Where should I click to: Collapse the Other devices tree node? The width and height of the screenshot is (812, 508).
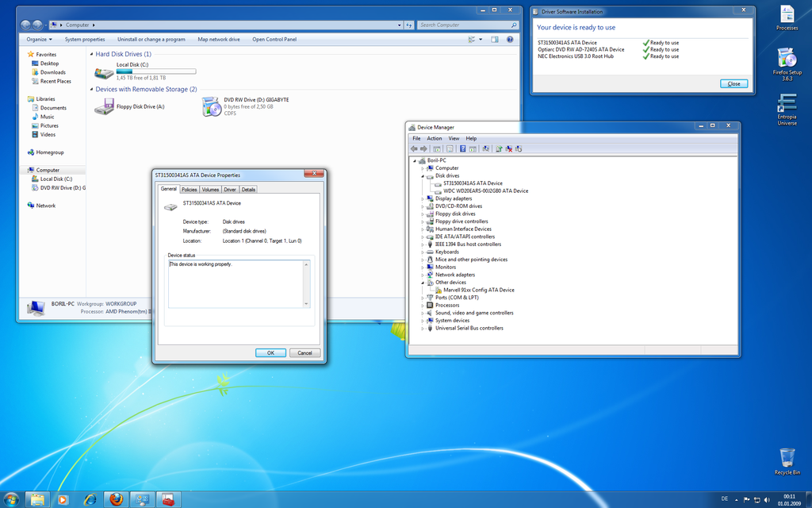[421, 282]
